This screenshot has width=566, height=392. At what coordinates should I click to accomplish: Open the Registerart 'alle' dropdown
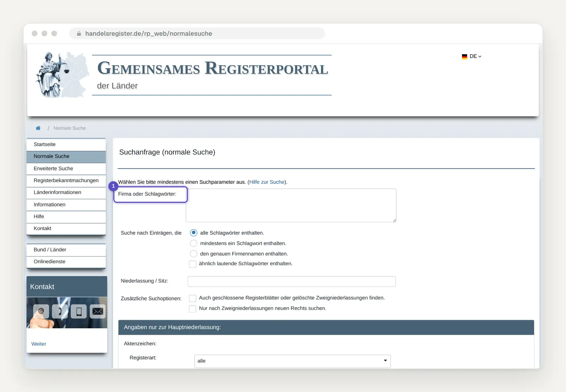[293, 361]
